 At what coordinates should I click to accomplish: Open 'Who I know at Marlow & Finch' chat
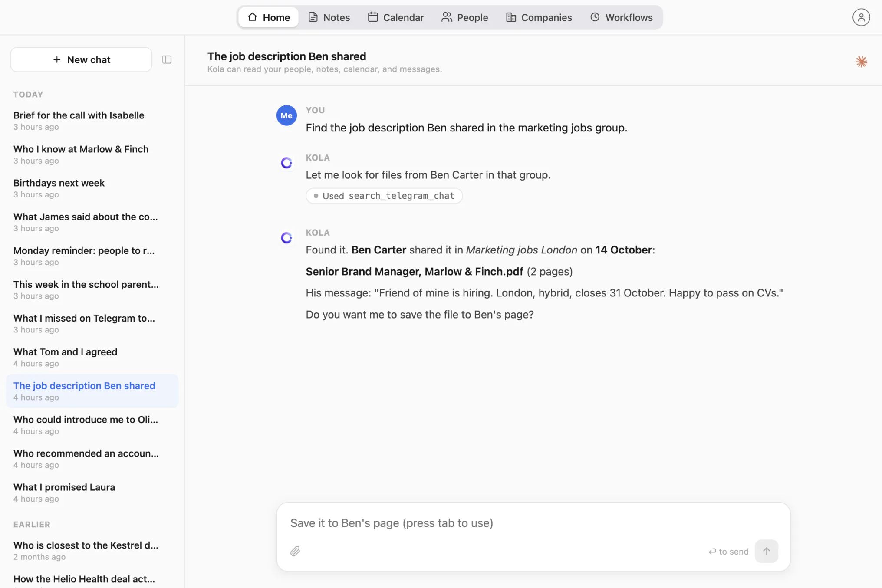(x=92, y=154)
